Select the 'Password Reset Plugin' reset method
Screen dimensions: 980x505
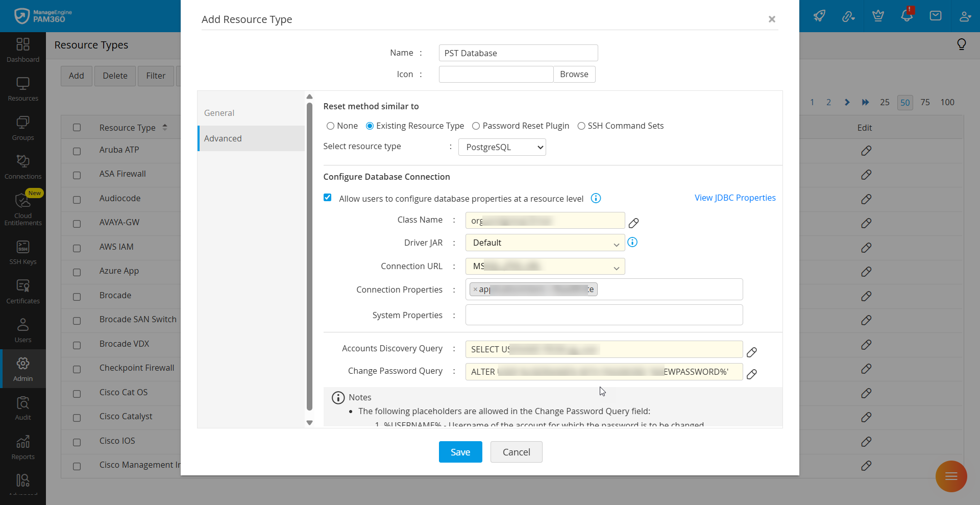pyautogui.click(x=476, y=126)
